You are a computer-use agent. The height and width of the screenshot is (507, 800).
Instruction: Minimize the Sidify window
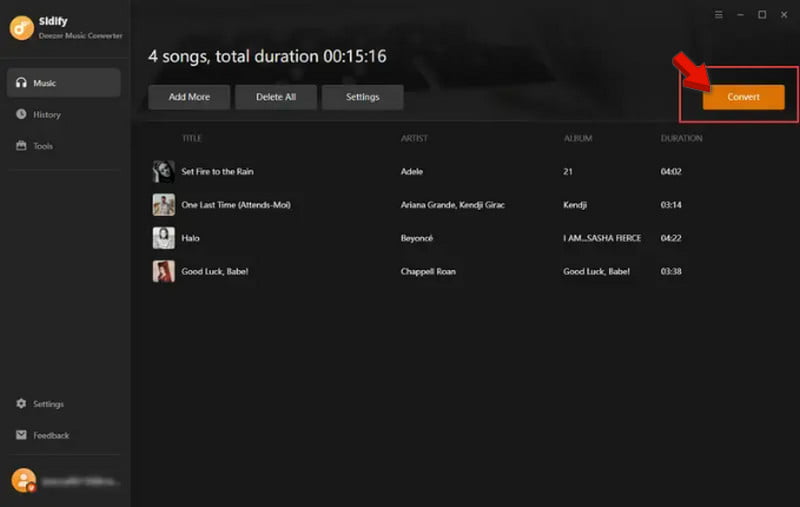(x=740, y=15)
